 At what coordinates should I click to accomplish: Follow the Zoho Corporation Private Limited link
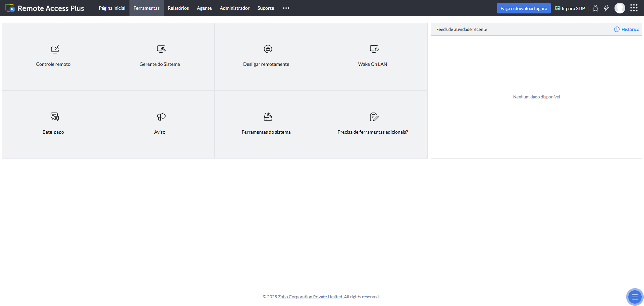310,297
